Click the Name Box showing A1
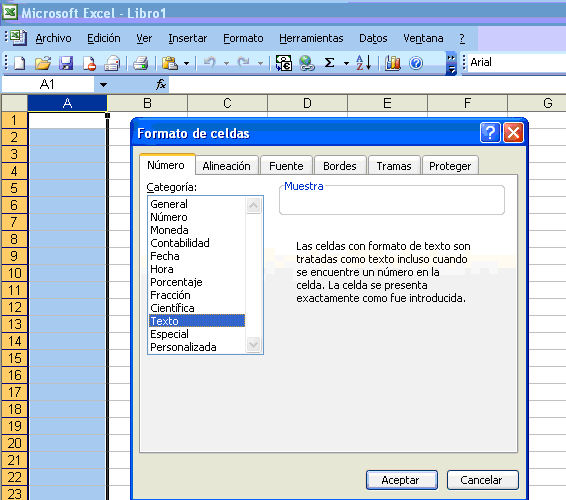The image size is (566, 500). pos(48,84)
